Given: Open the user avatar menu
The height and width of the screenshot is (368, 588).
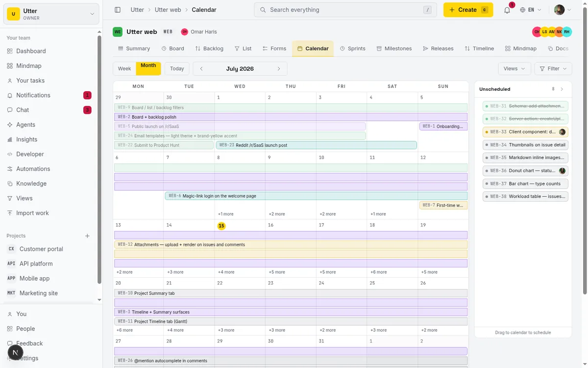Looking at the screenshot, I should point(563,10).
